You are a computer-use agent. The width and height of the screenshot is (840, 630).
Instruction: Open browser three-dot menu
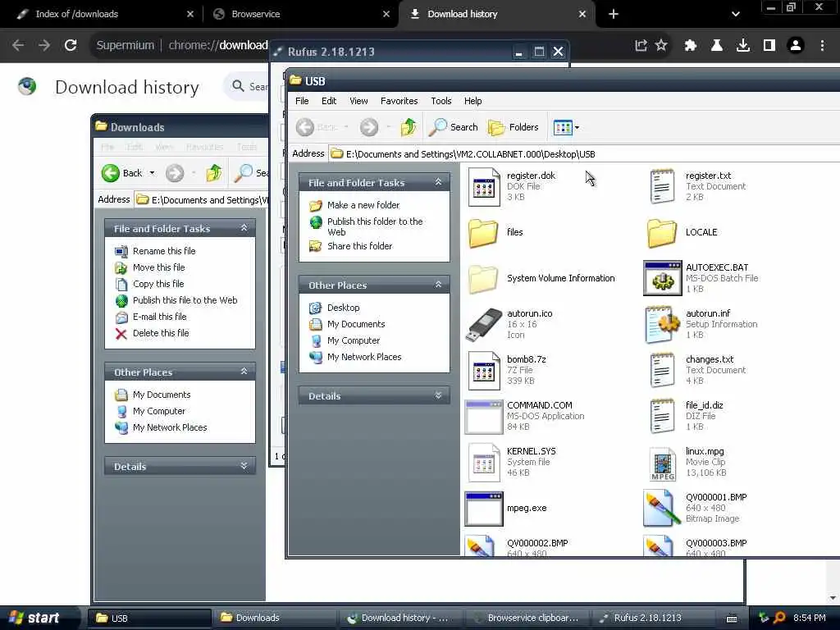tap(822, 45)
